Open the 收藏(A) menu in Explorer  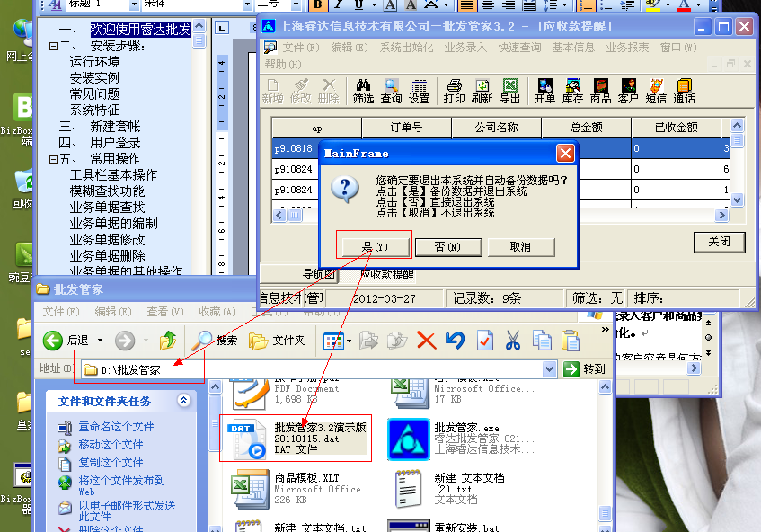point(217,312)
